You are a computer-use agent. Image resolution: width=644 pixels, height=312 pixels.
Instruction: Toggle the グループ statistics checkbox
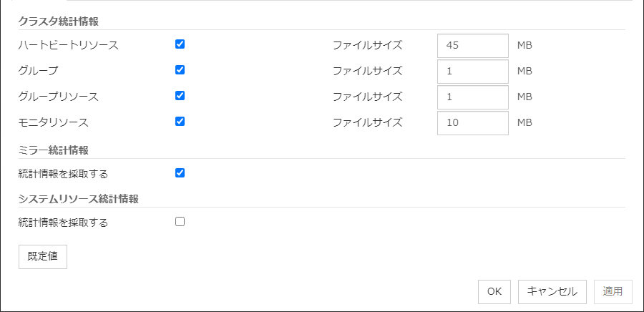coord(180,70)
